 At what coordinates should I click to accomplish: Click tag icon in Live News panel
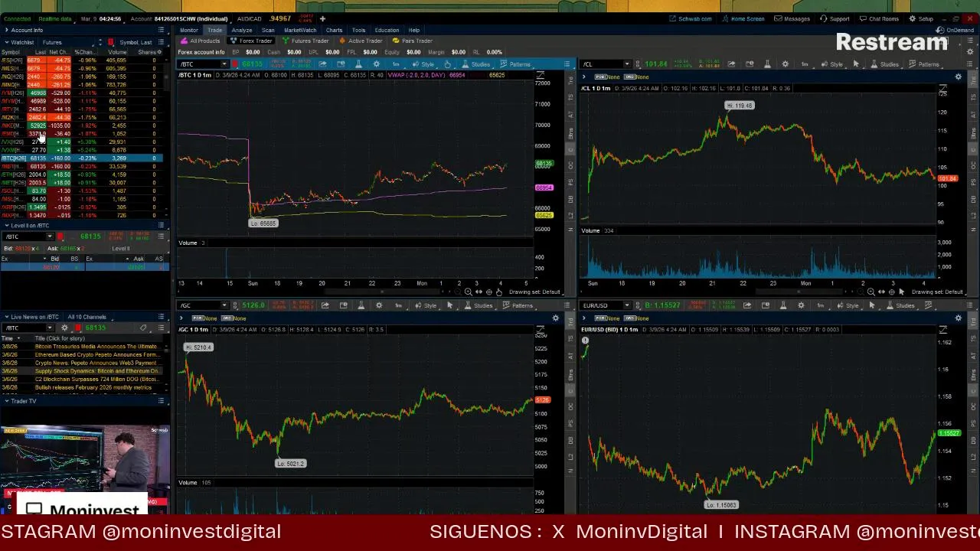click(x=143, y=328)
